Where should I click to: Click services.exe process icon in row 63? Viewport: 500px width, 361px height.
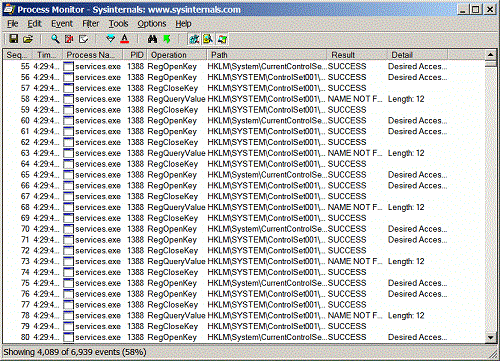(x=68, y=153)
